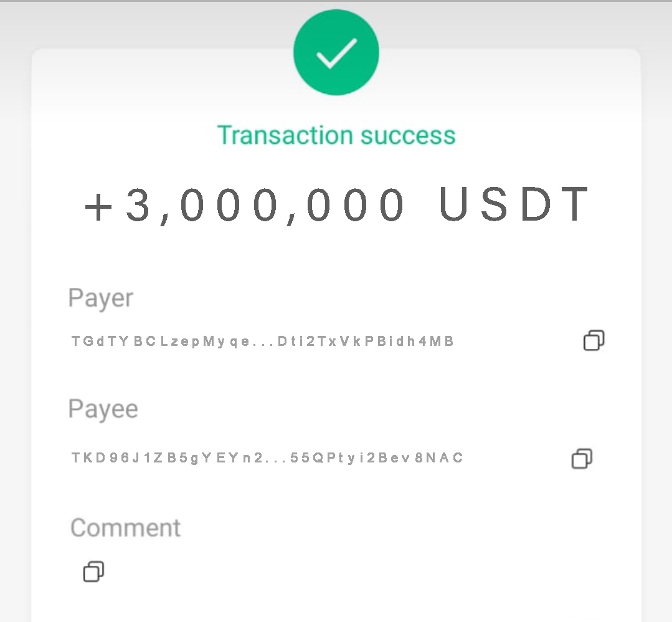
Task: Tap the green success checkmark circle
Action: (x=336, y=52)
